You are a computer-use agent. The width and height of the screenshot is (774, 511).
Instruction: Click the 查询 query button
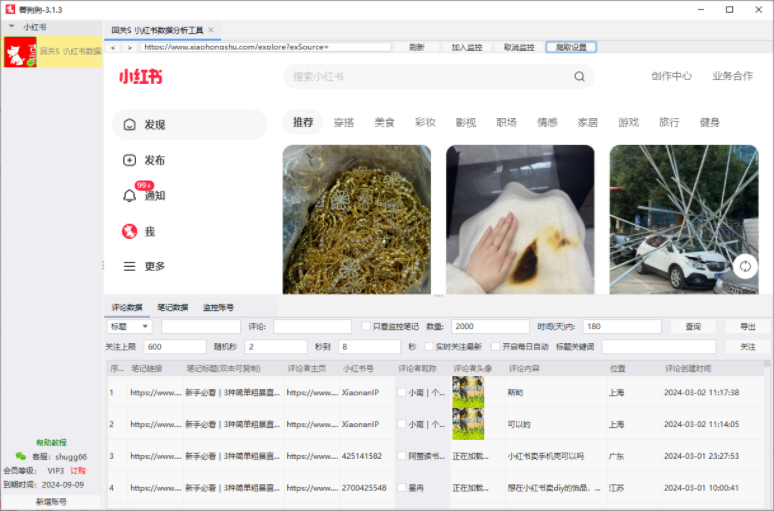coord(693,327)
